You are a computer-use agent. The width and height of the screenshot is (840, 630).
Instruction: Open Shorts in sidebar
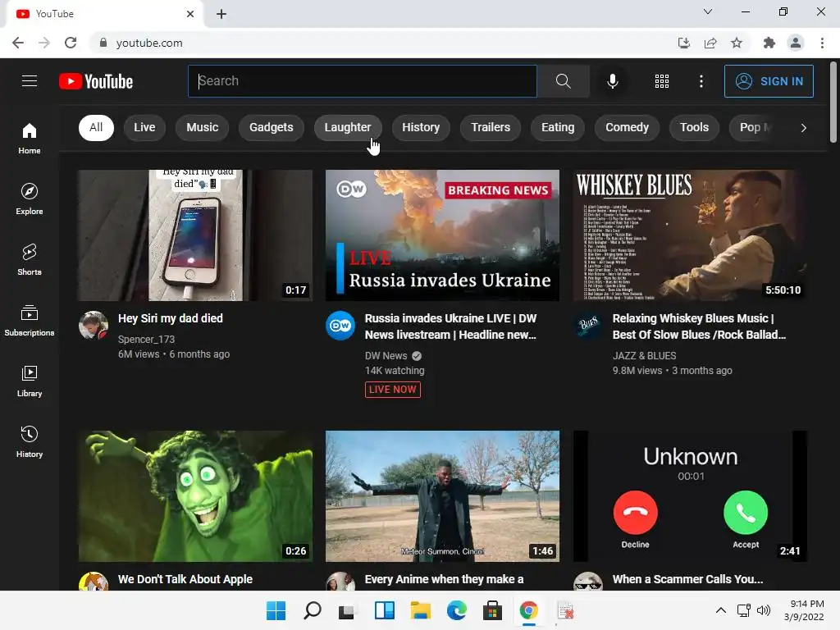point(30,259)
